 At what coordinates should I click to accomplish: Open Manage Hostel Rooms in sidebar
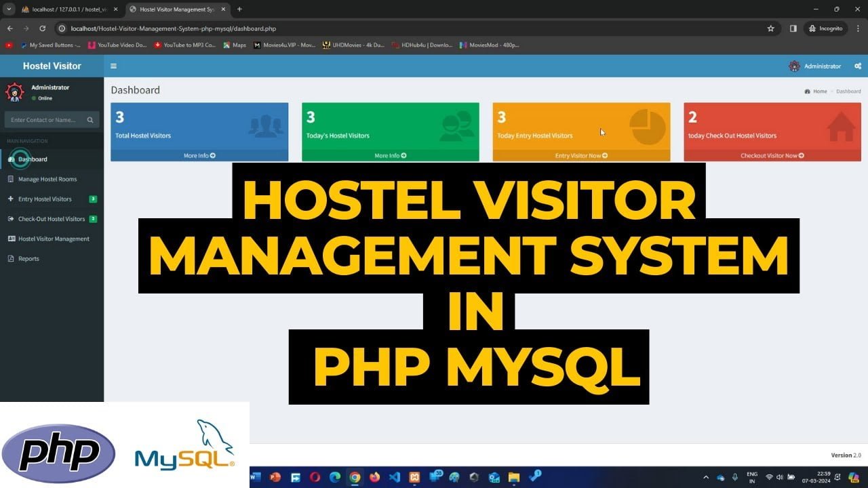pyautogui.click(x=47, y=179)
